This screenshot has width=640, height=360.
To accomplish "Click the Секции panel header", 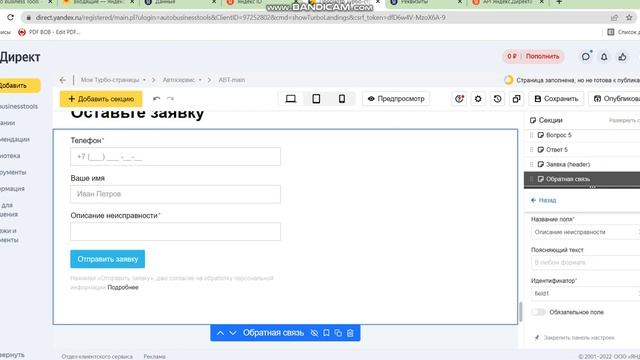I will pyautogui.click(x=546, y=120).
